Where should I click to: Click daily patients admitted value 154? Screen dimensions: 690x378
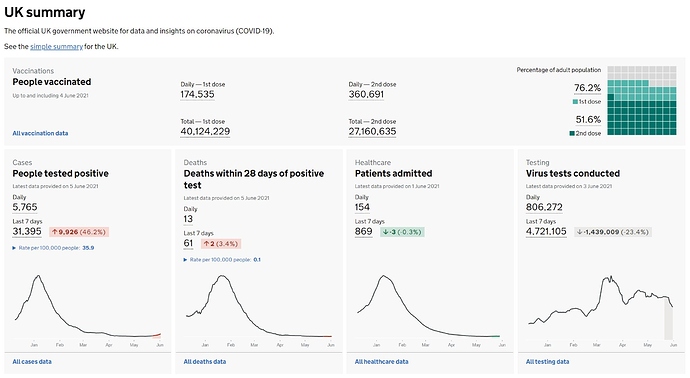click(x=362, y=207)
